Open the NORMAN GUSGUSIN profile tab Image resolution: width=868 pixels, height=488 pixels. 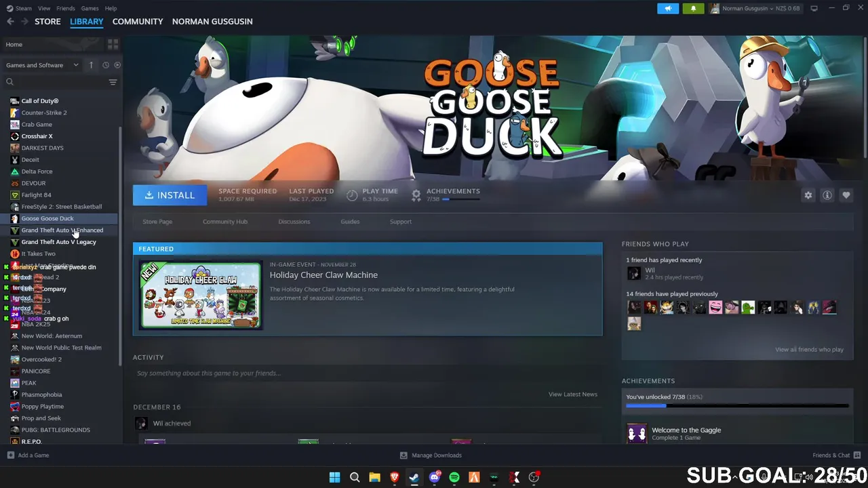coord(212,22)
